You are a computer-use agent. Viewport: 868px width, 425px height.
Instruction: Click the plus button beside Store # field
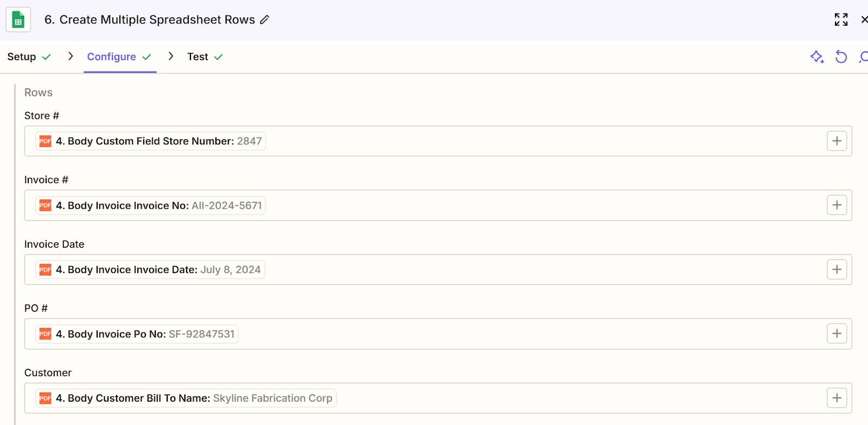837,141
